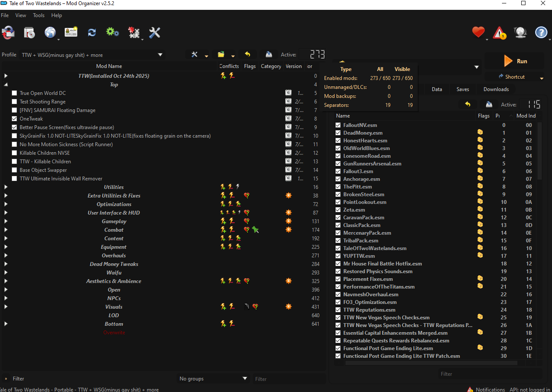Click the red heart Endorse icon
The height and width of the screenshot is (392, 552).
[478, 32]
